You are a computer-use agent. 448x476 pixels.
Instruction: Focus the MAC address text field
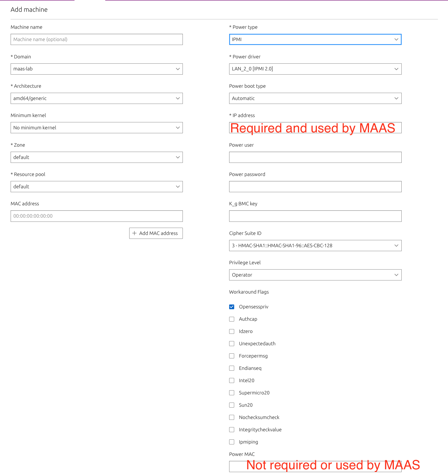coord(97,216)
